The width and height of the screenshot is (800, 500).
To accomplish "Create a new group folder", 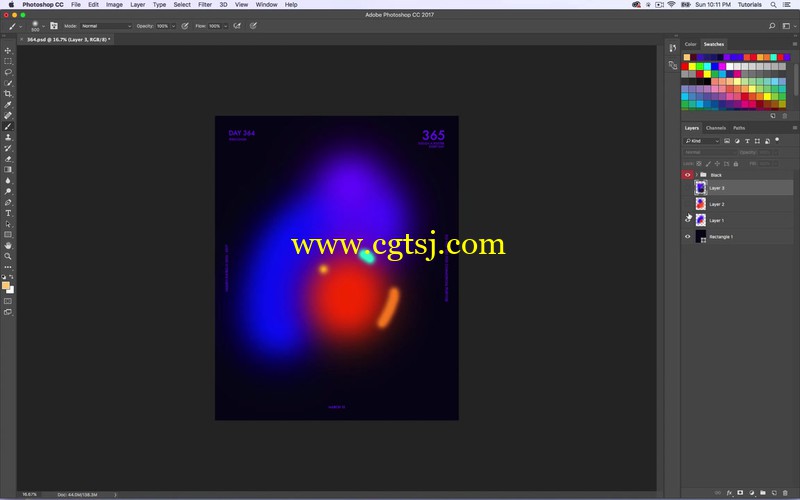I will coord(763,493).
